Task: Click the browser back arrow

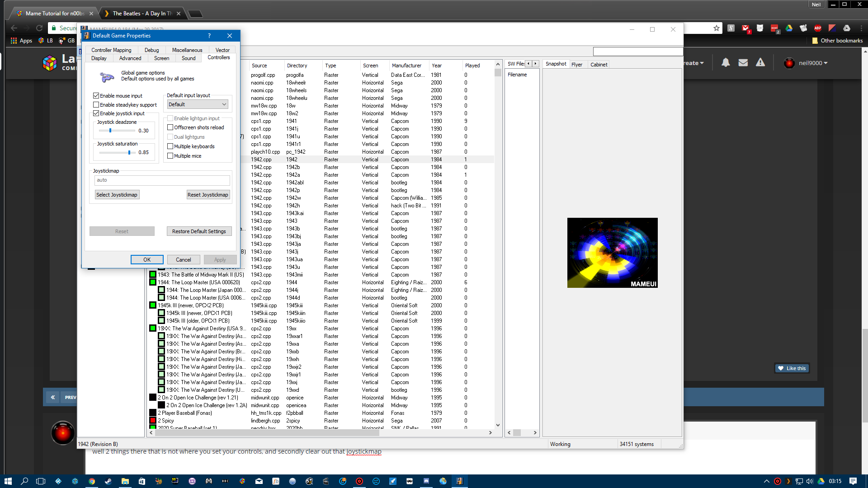Action: click(14, 28)
